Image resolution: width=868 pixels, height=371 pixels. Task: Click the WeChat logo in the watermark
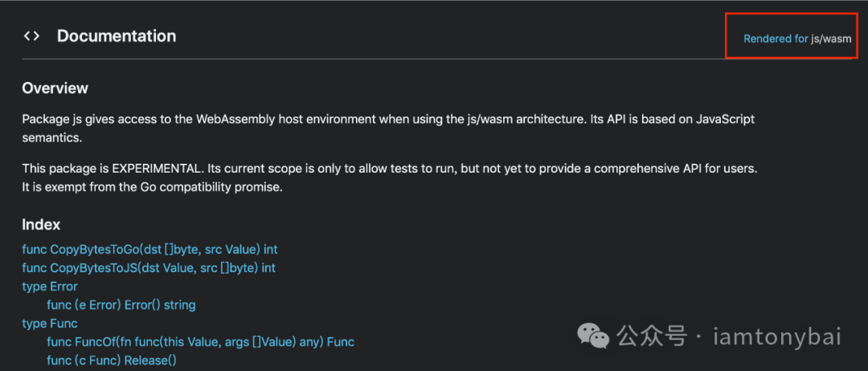593,336
